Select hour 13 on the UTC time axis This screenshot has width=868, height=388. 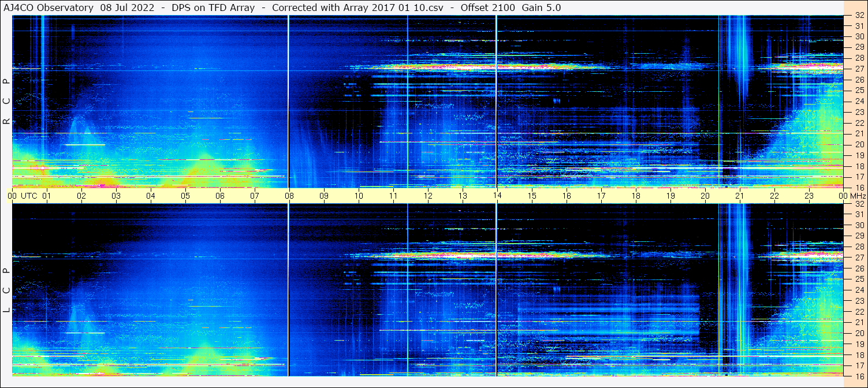coord(463,196)
